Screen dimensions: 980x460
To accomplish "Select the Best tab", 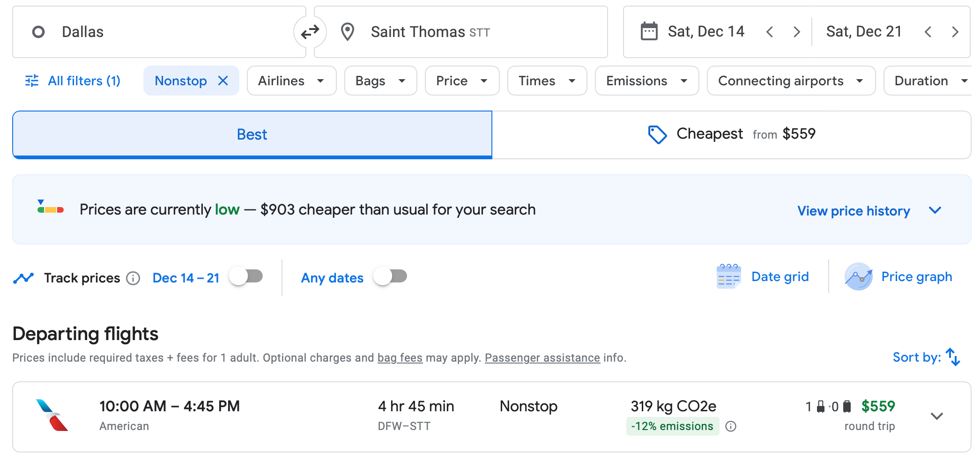I will click(252, 134).
